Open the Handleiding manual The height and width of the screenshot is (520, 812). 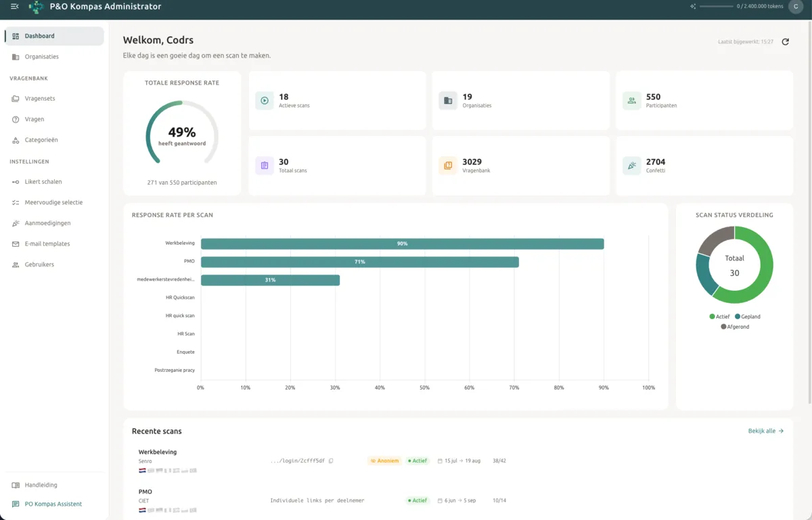point(54,485)
